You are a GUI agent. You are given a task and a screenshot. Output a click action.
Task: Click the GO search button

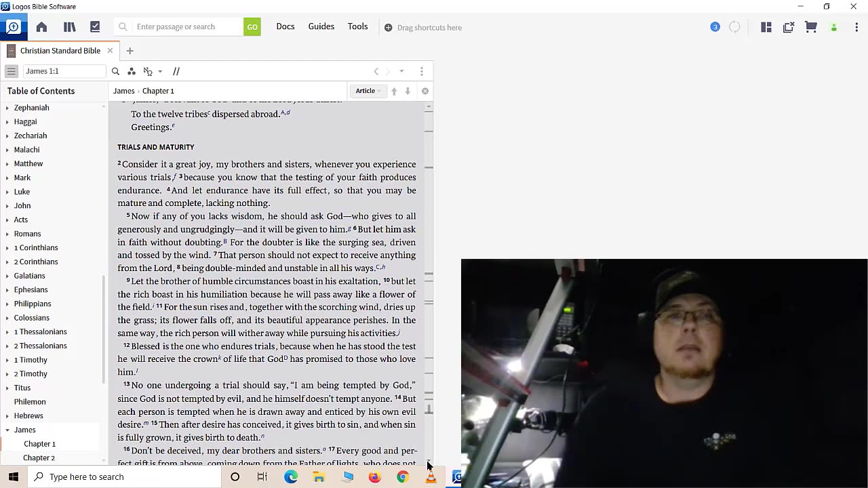tap(252, 27)
